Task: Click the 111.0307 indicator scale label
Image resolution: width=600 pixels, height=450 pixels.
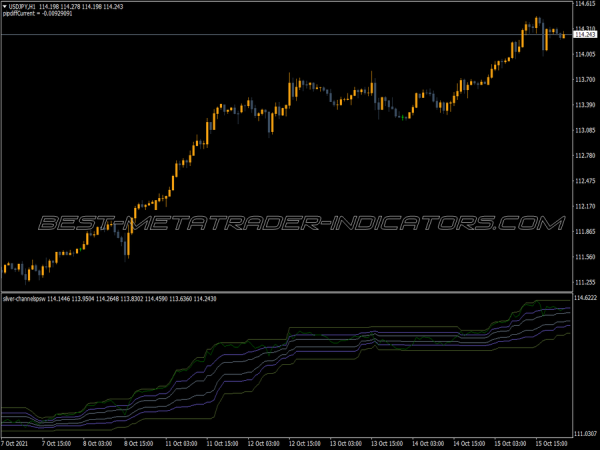Action: pos(586,434)
